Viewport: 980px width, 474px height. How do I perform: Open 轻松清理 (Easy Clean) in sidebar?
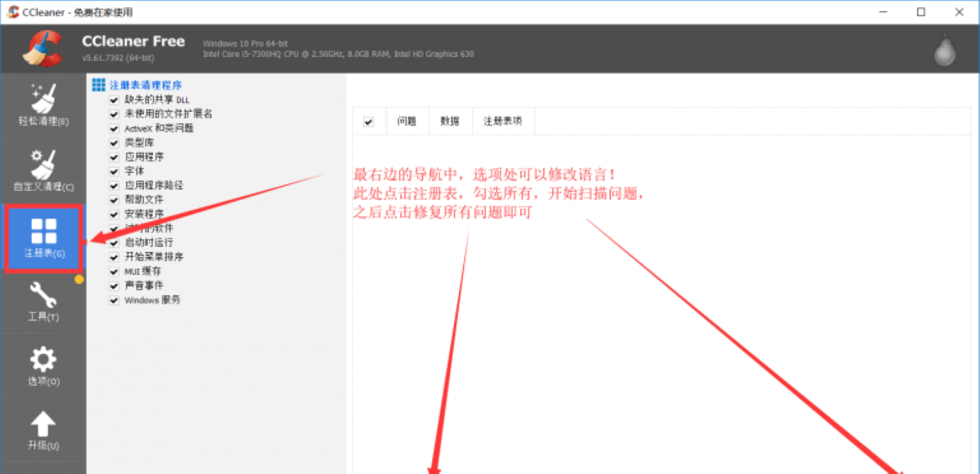pos(43,104)
